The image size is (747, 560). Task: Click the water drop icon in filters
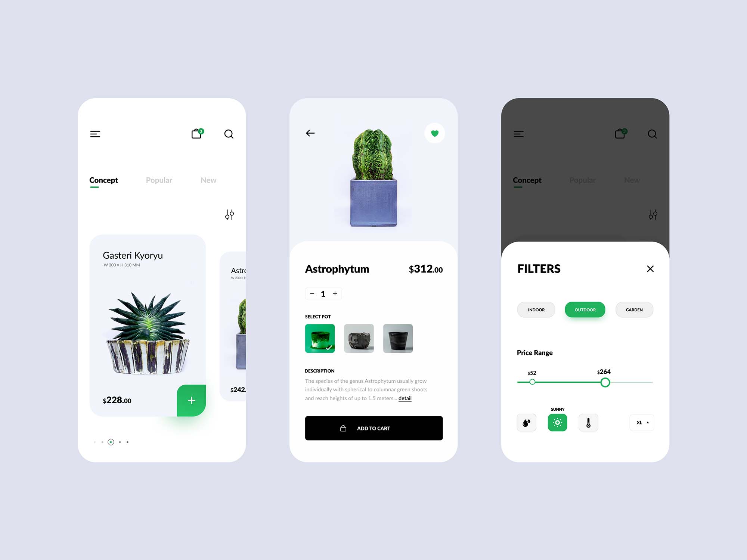[525, 422]
